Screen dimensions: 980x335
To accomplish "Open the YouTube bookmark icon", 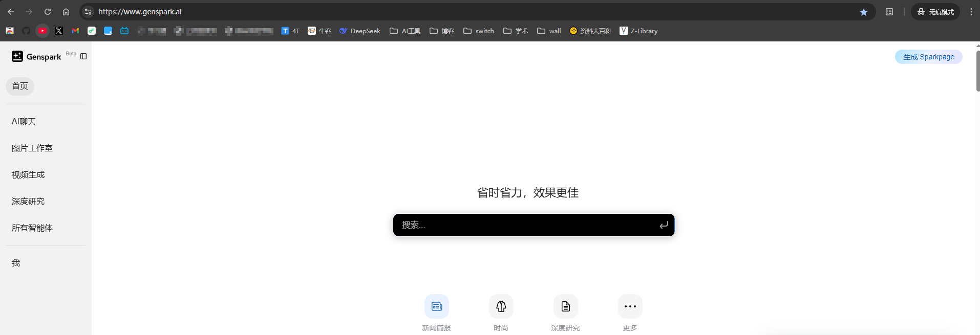I will click(x=42, y=31).
